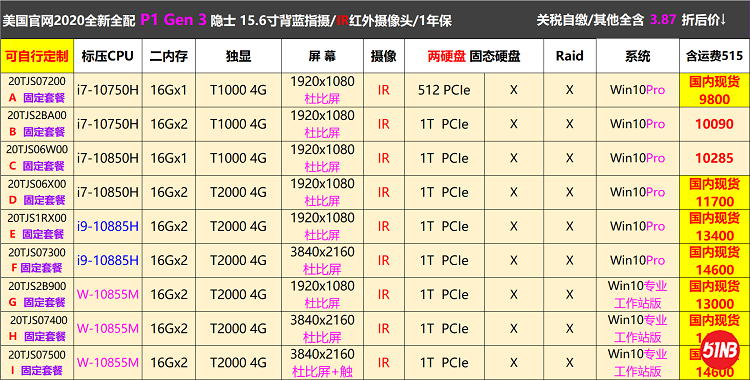Click i9-10885H in the 20TJS07300 row
This screenshot has width=750, height=380.
pyautogui.click(x=108, y=260)
